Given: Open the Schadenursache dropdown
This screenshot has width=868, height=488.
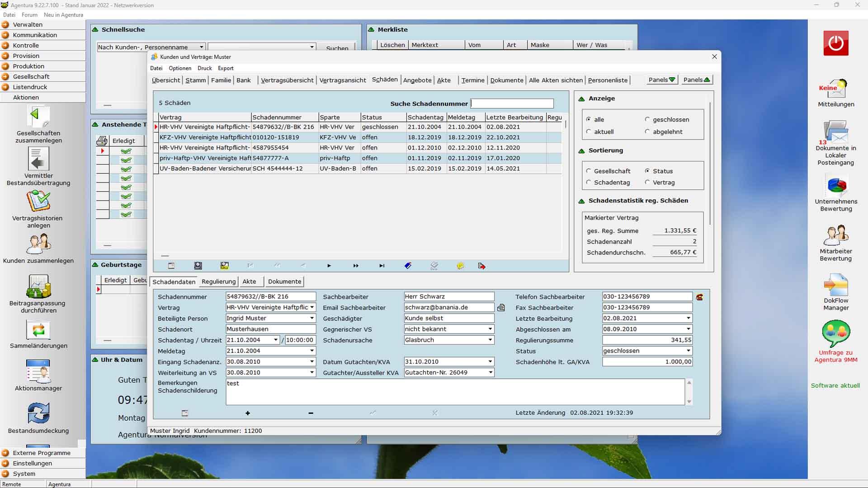Looking at the screenshot, I should tap(490, 340).
